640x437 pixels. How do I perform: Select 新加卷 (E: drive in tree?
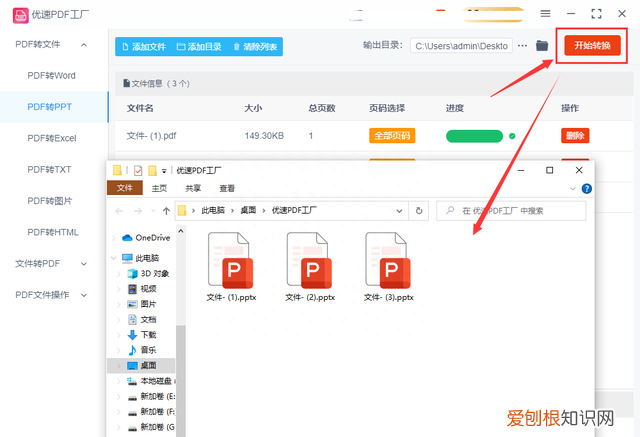point(151,396)
